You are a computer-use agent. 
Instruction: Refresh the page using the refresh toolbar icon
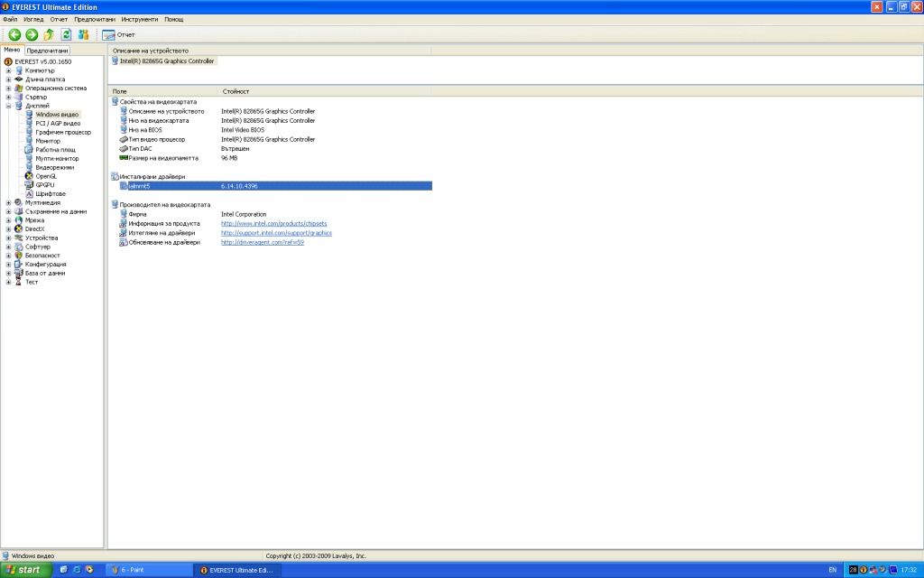[66, 35]
